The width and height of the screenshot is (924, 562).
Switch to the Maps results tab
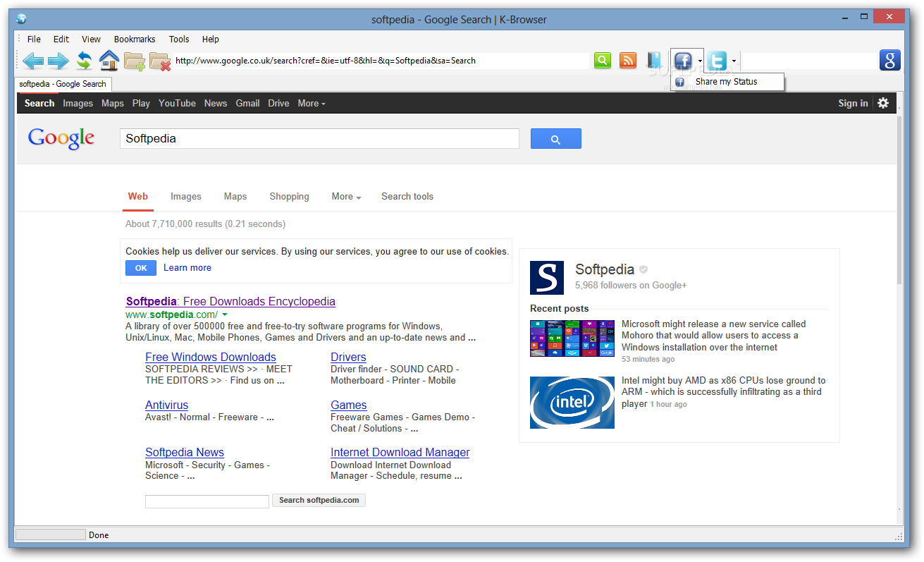click(235, 197)
